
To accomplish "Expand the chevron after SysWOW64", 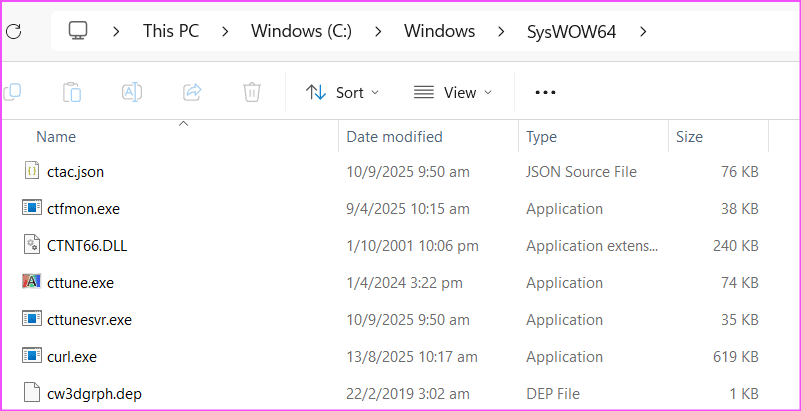I will 643,32.
